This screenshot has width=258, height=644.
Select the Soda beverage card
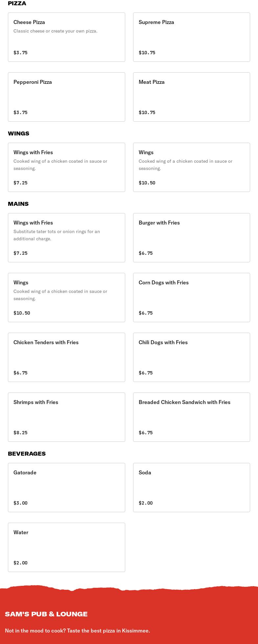[191, 488]
